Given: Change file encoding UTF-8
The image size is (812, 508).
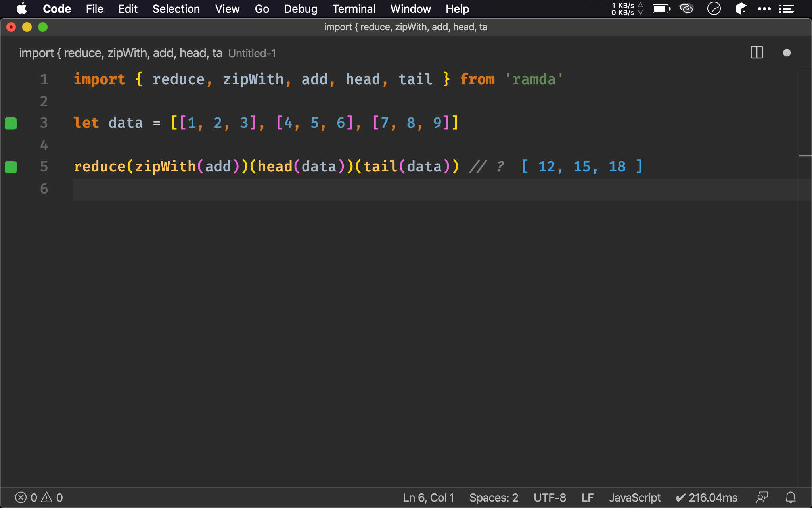Looking at the screenshot, I should (x=550, y=497).
